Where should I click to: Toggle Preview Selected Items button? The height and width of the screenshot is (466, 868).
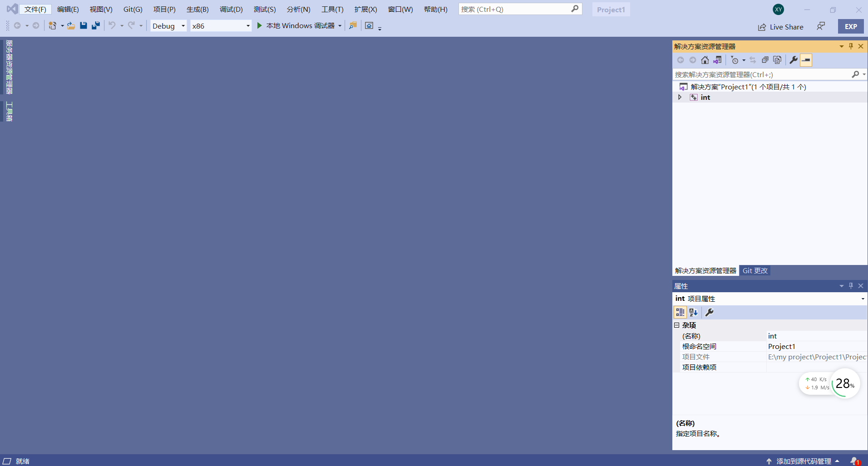(x=806, y=60)
